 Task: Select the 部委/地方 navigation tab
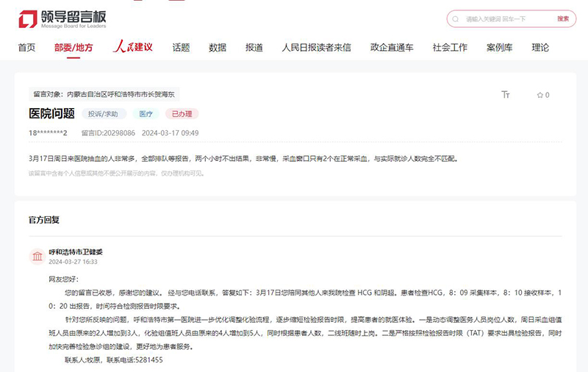click(x=73, y=48)
